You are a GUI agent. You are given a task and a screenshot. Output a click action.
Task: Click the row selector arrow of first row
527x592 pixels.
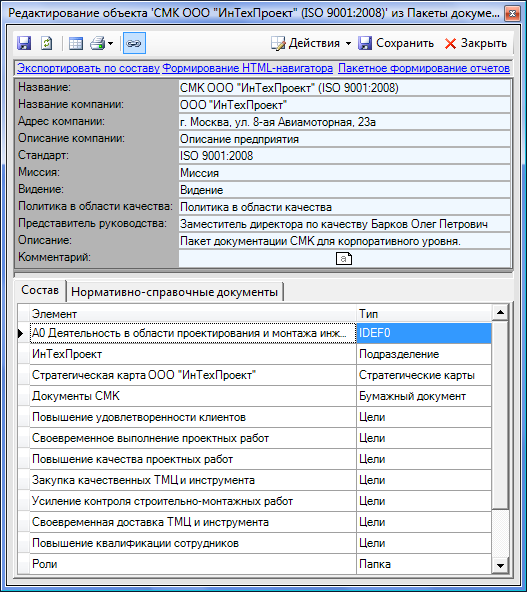click(x=23, y=333)
